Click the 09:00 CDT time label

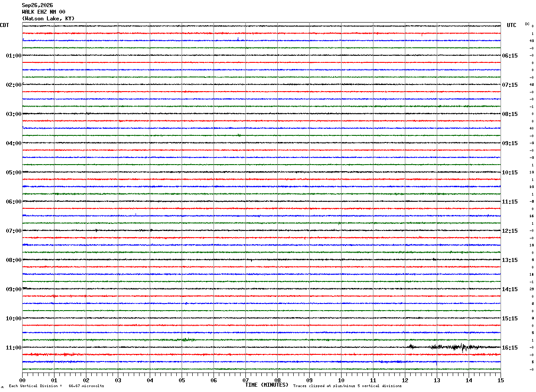[x=13, y=289]
